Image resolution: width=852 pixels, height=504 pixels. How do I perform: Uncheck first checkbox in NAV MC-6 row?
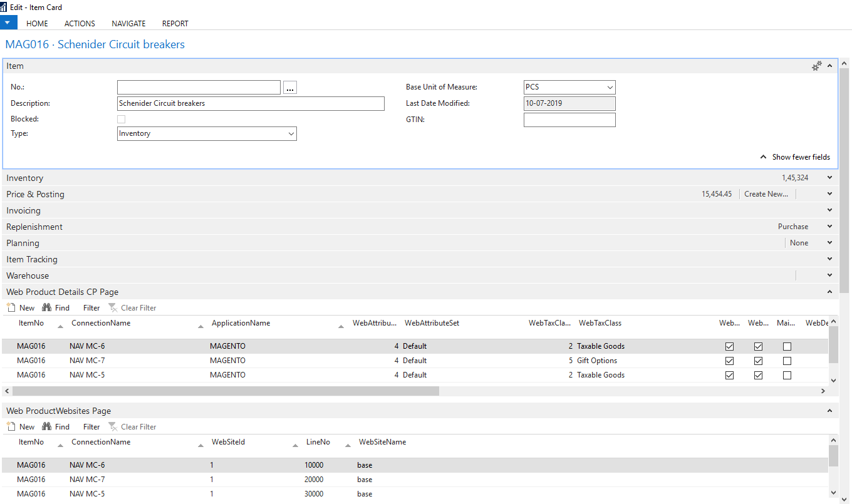729,346
